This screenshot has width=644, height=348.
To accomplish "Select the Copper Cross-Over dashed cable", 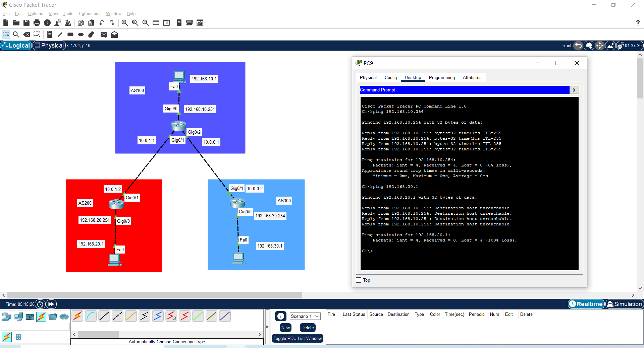I will [117, 316].
